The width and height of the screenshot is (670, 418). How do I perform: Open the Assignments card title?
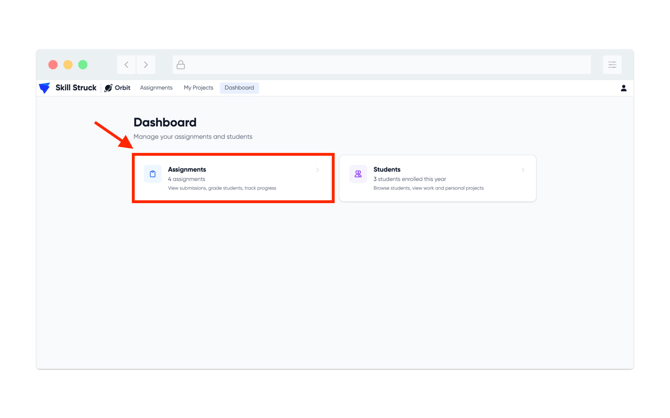[187, 170]
